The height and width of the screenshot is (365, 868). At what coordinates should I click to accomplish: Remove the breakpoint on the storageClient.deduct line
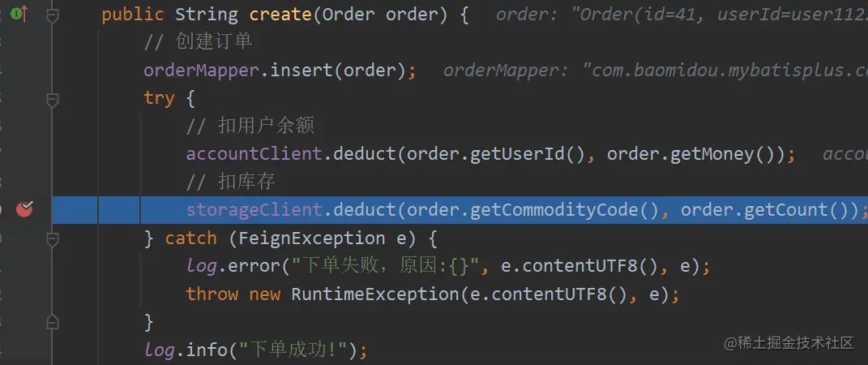point(24,209)
